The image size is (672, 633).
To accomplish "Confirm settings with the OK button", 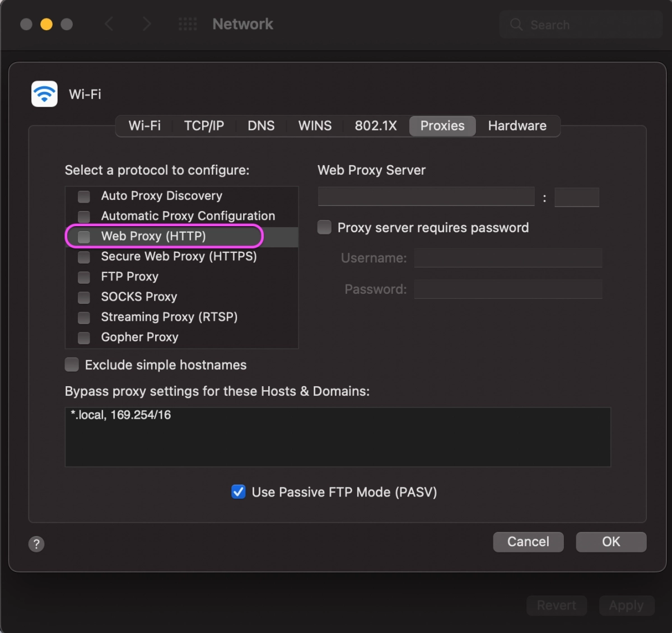I will coord(610,542).
